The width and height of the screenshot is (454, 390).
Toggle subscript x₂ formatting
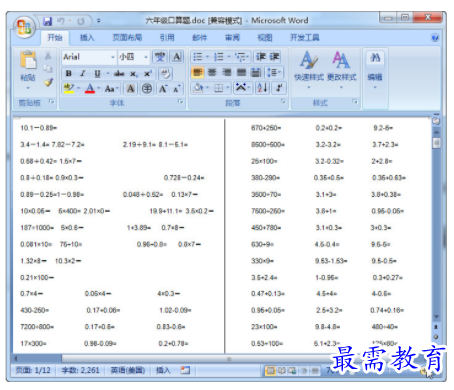133,73
